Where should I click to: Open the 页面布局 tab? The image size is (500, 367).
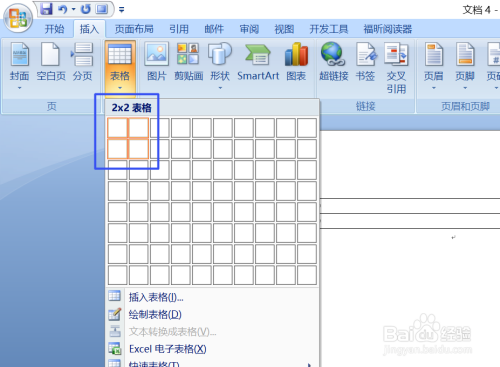point(134,29)
